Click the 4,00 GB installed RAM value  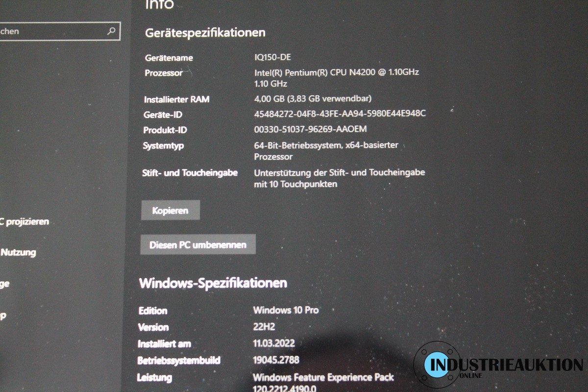click(x=312, y=98)
